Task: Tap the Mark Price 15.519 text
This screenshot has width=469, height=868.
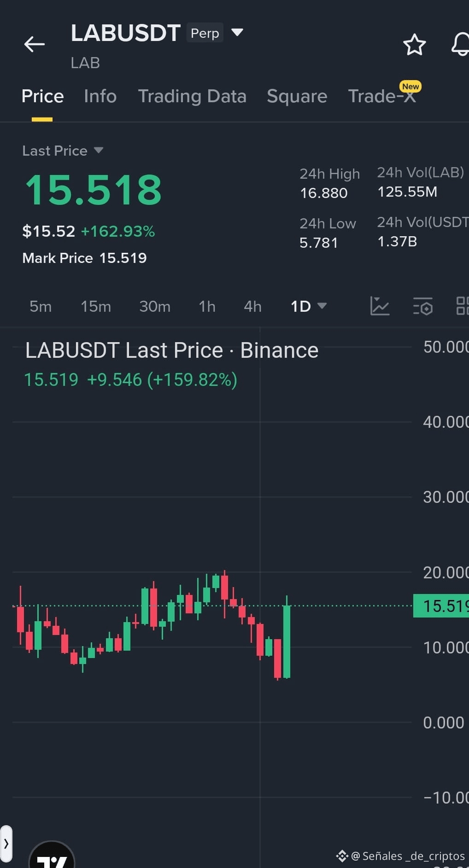Action: 84,258
